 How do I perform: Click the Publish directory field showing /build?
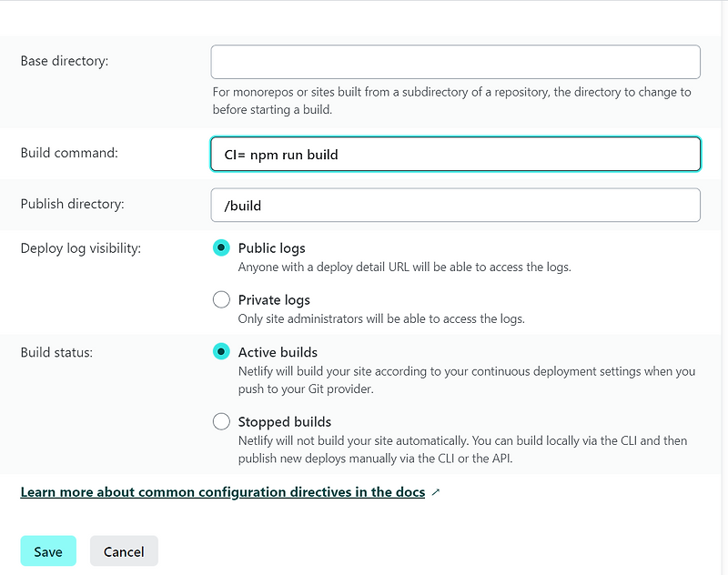click(x=455, y=205)
